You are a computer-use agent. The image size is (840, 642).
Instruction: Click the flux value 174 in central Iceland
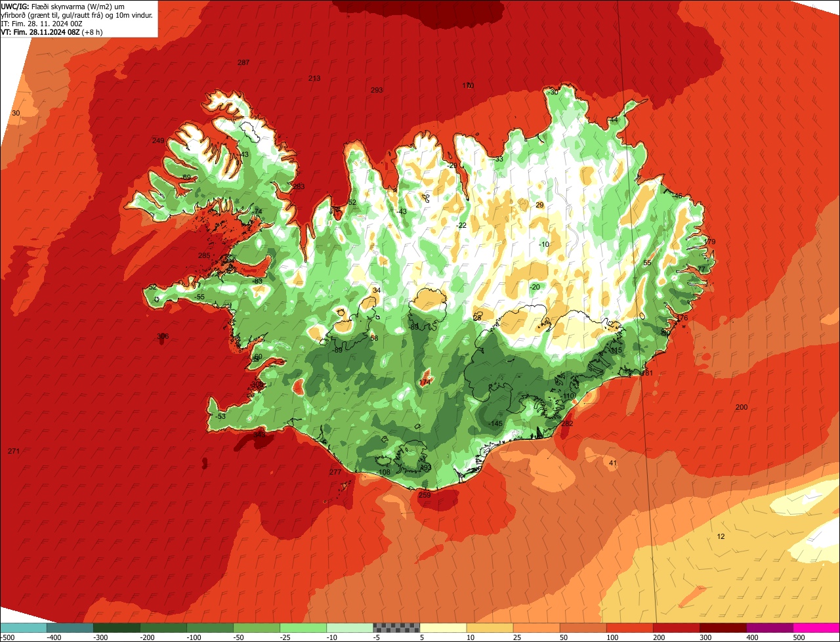[x=425, y=382]
